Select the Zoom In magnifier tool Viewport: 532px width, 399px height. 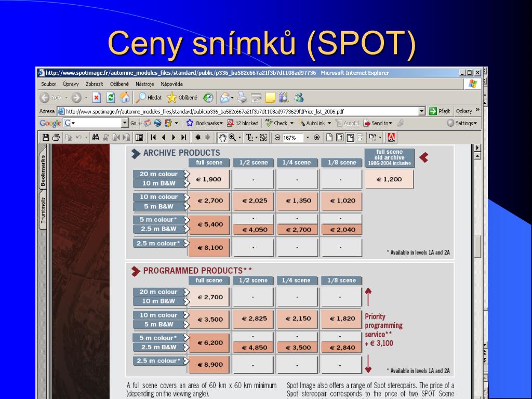(x=232, y=137)
